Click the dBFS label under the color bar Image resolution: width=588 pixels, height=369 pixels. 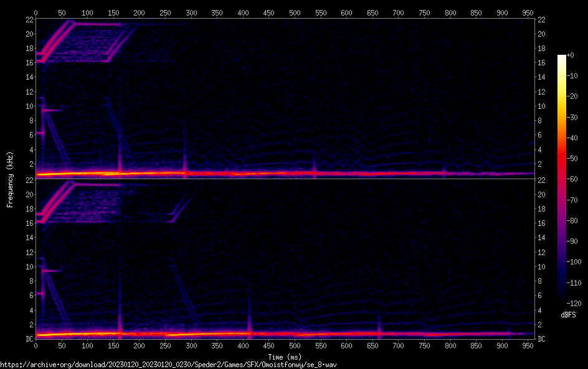click(x=568, y=315)
